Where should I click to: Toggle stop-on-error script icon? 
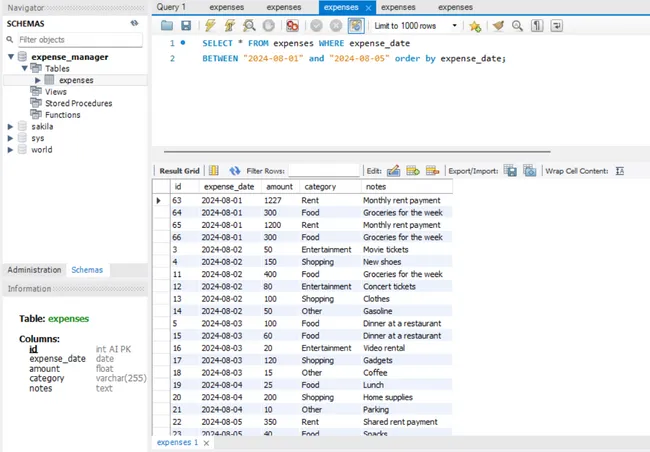click(x=292, y=26)
